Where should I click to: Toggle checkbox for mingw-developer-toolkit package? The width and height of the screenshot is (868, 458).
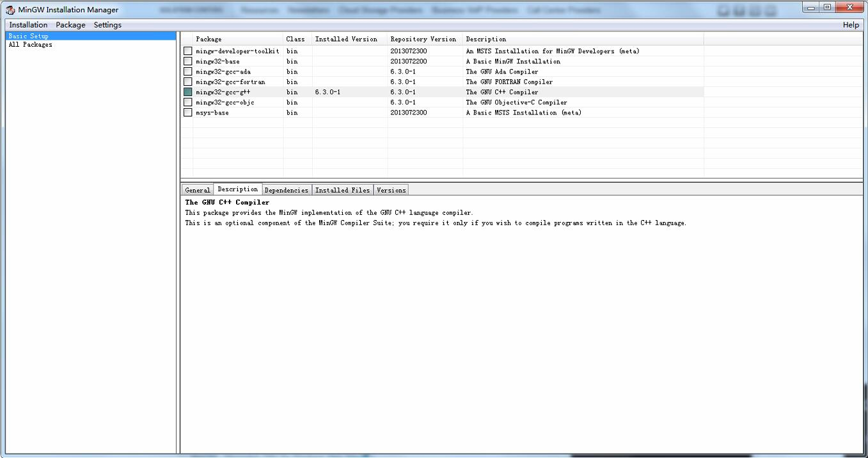coord(188,51)
